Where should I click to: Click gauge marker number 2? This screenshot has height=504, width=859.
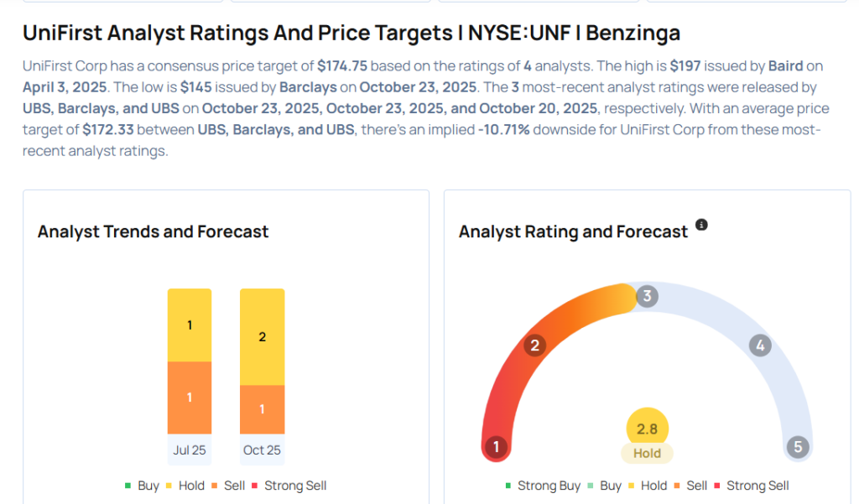point(535,346)
